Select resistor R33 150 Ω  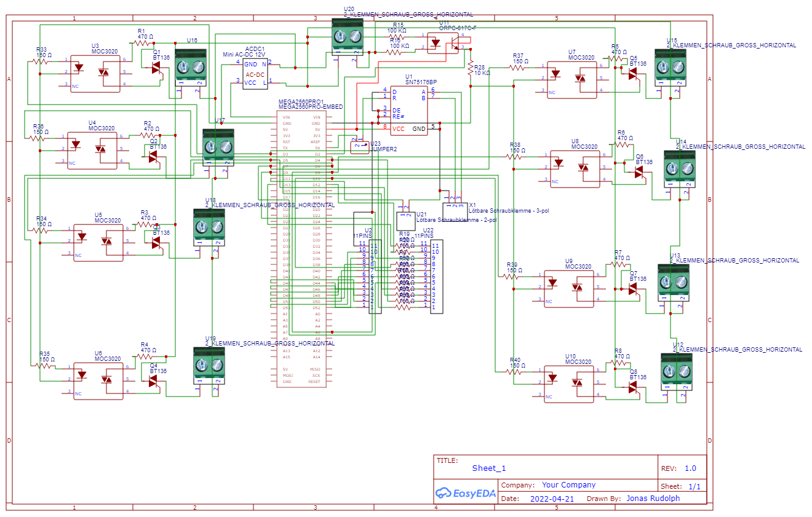(41, 60)
